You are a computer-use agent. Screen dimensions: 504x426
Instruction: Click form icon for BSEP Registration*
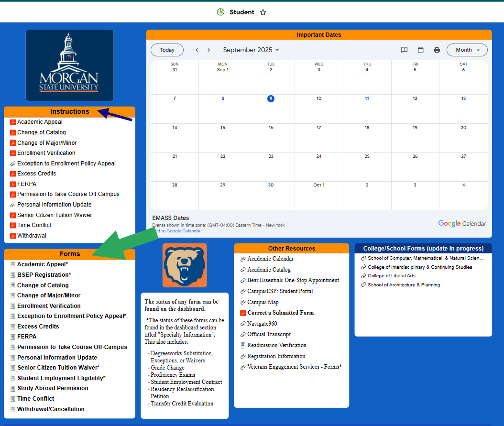[x=13, y=275]
